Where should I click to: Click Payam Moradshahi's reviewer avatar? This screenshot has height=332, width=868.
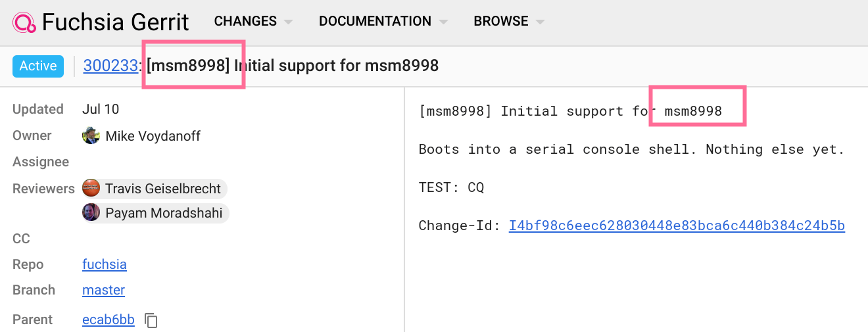pyautogui.click(x=91, y=212)
